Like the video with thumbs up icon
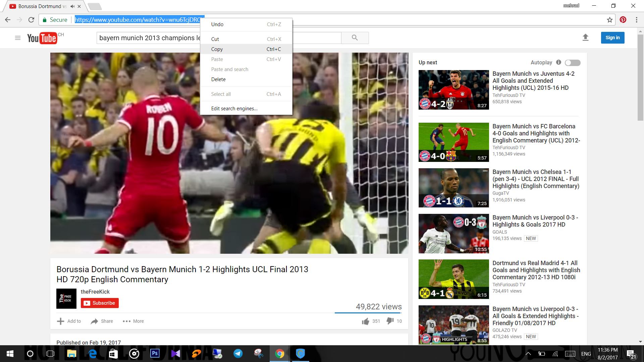The height and width of the screenshot is (362, 644). (x=365, y=321)
